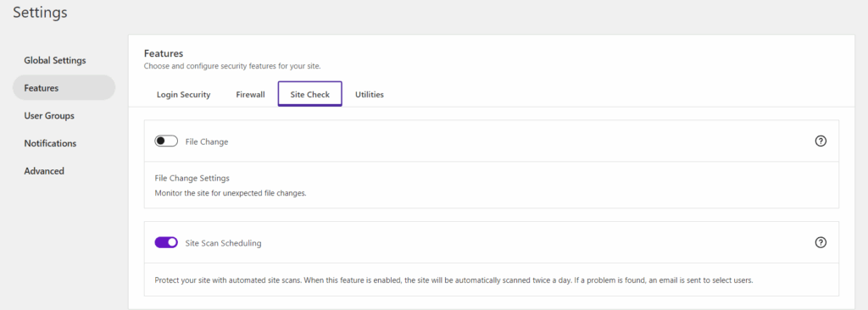This screenshot has width=868, height=310.
Task: Select the Site Check tab
Action: (x=310, y=94)
